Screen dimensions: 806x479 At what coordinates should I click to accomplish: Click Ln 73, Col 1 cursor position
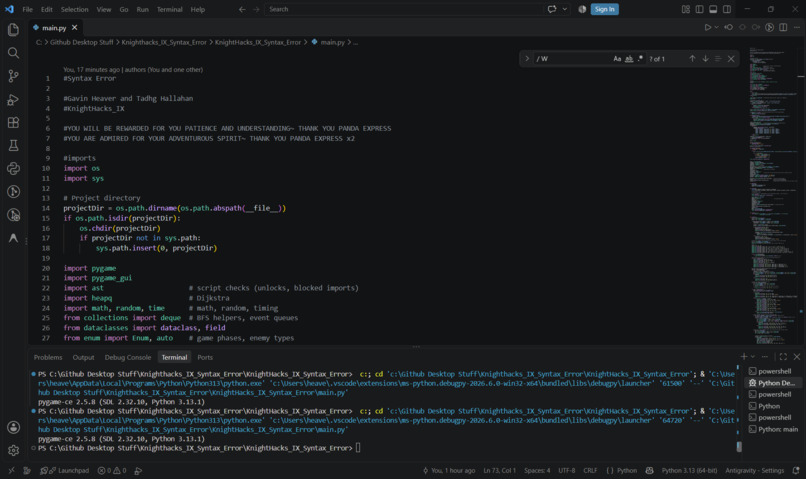coord(499,470)
